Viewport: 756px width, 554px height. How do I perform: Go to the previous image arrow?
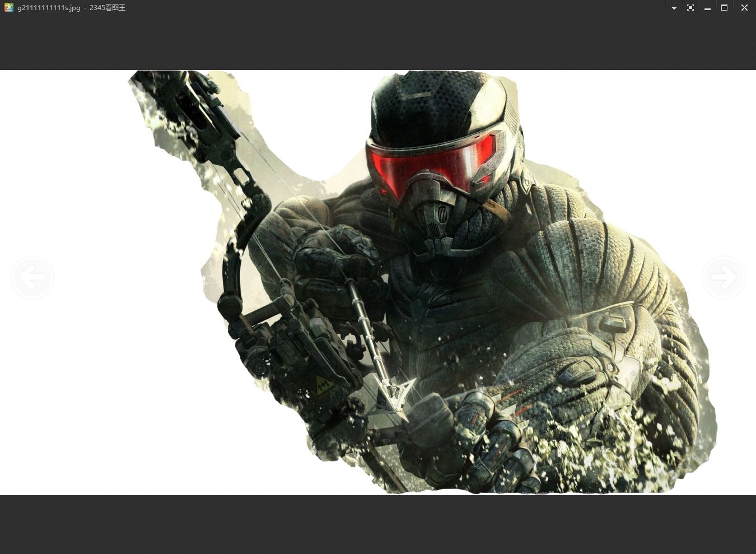[x=32, y=277]
